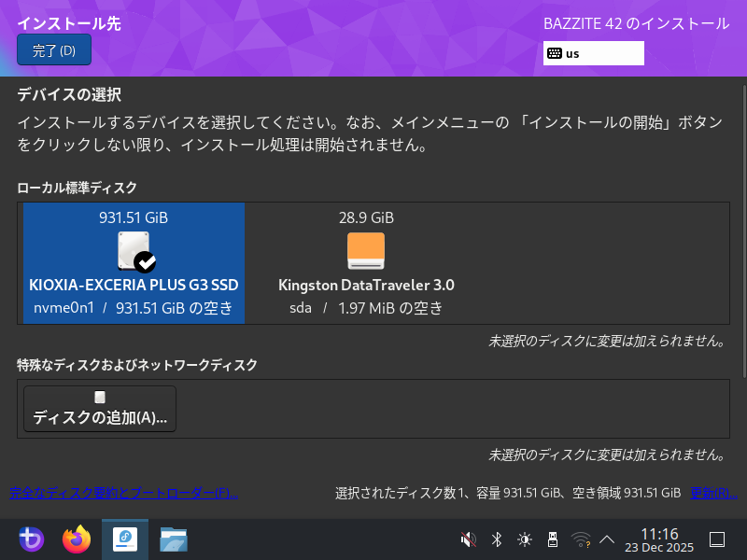Click the hard disk icon with checkmark
747x560 pixels.
tap(136, 252)
